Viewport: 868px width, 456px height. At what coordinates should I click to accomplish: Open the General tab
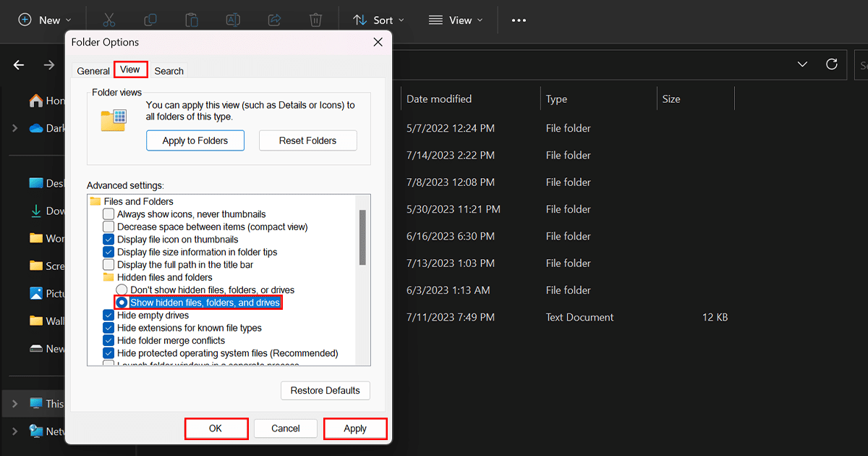tap(93, 70)
